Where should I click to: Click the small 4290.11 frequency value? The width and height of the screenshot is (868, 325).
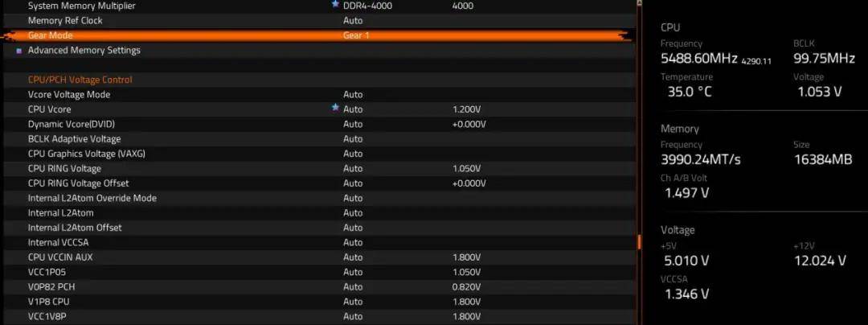click(756, 61)
